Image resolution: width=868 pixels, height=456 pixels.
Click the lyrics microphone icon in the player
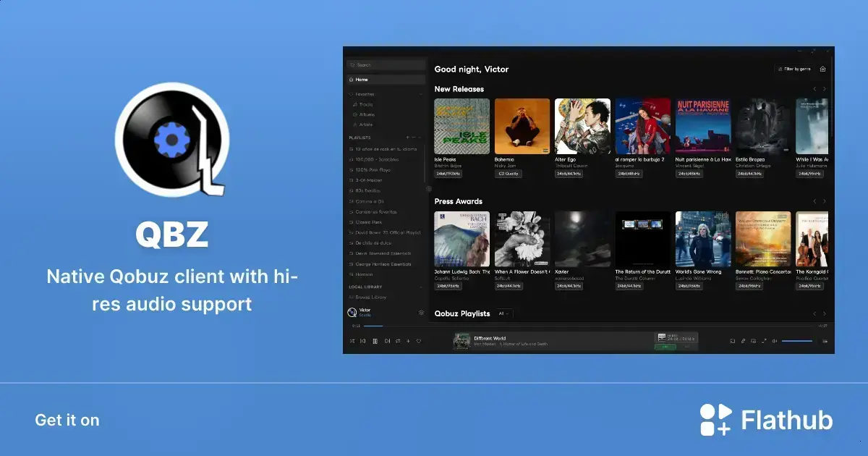click(x=743, y=341)
